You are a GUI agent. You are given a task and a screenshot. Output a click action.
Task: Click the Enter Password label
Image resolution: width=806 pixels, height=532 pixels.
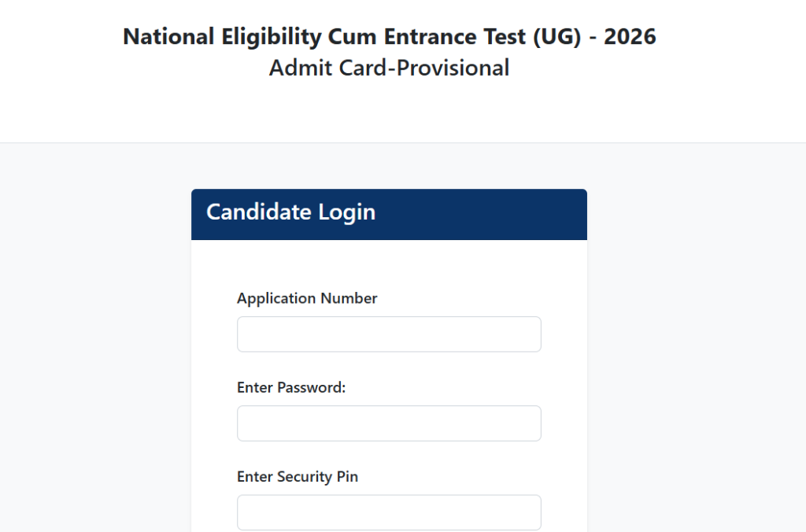[290, 387]
